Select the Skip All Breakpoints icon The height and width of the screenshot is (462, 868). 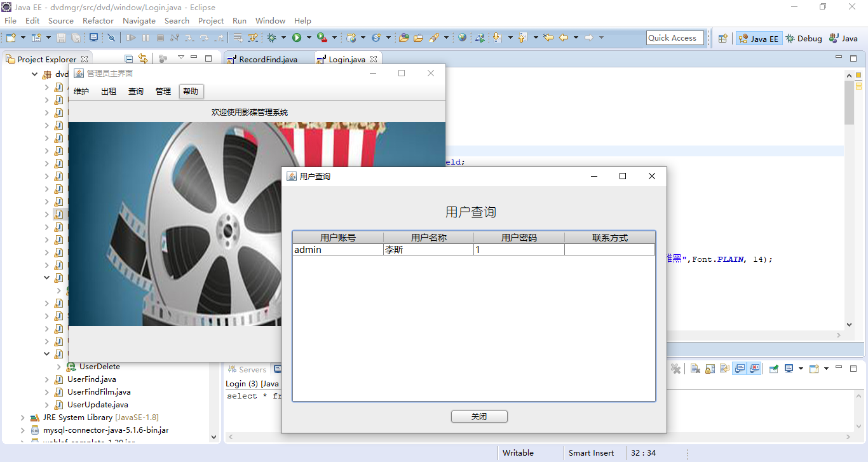[x=111, y=38]
